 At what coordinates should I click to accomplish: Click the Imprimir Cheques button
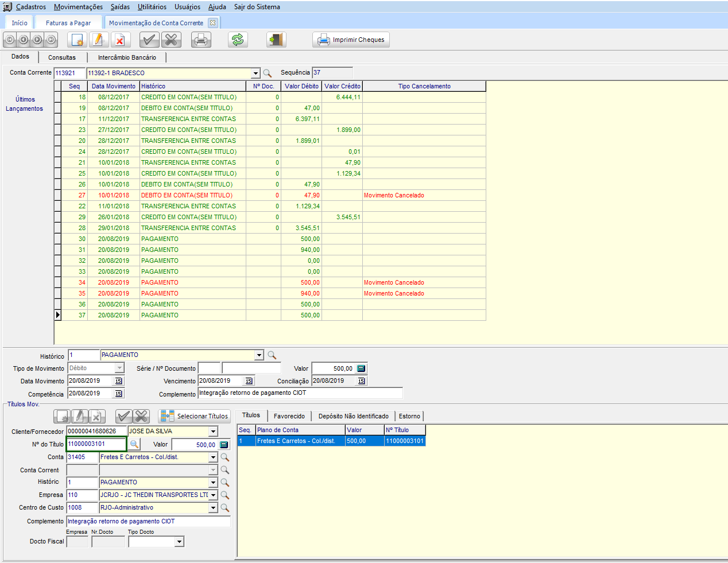[351, 40]
